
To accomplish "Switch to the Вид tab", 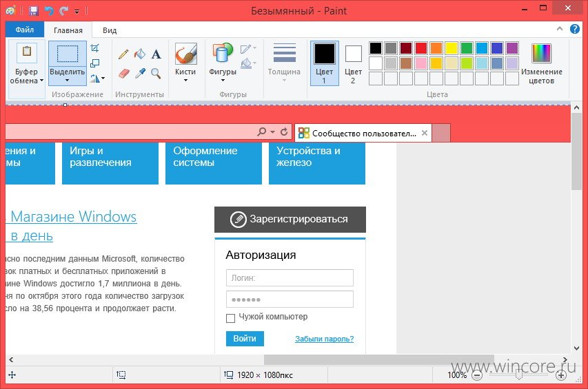I will pyautogui.click(x=110, y=30).
